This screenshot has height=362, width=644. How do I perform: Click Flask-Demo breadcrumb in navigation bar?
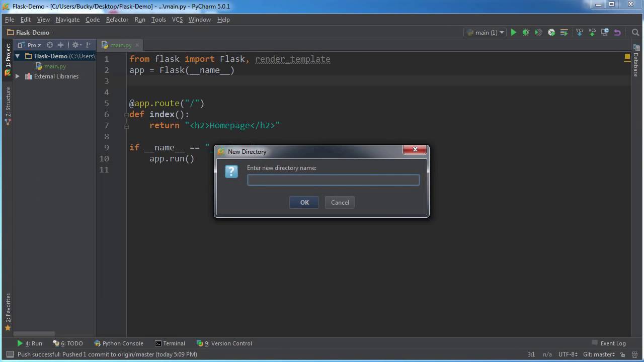[28, 32]
